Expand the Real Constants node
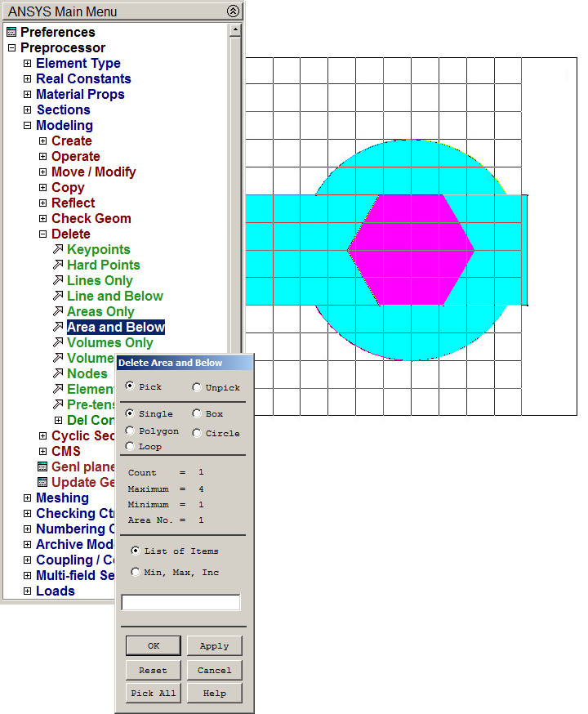The image size is (588, 714). (x=27, y=78)
